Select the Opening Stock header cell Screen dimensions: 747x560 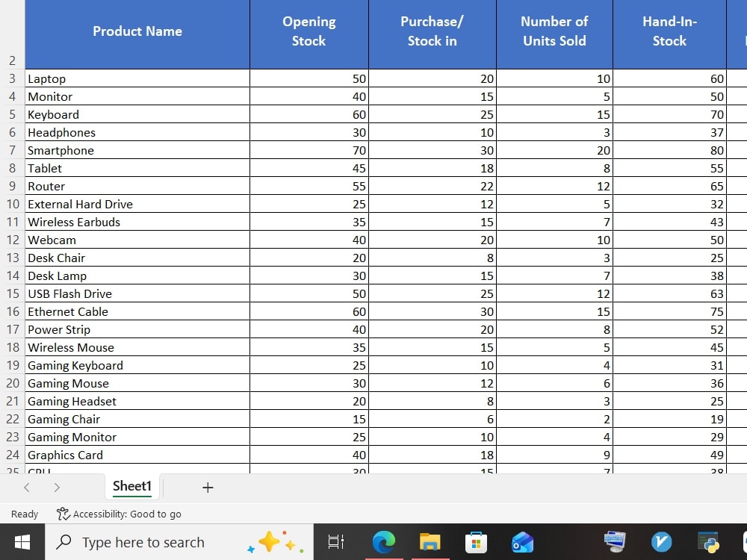click(x=309, y=34)
